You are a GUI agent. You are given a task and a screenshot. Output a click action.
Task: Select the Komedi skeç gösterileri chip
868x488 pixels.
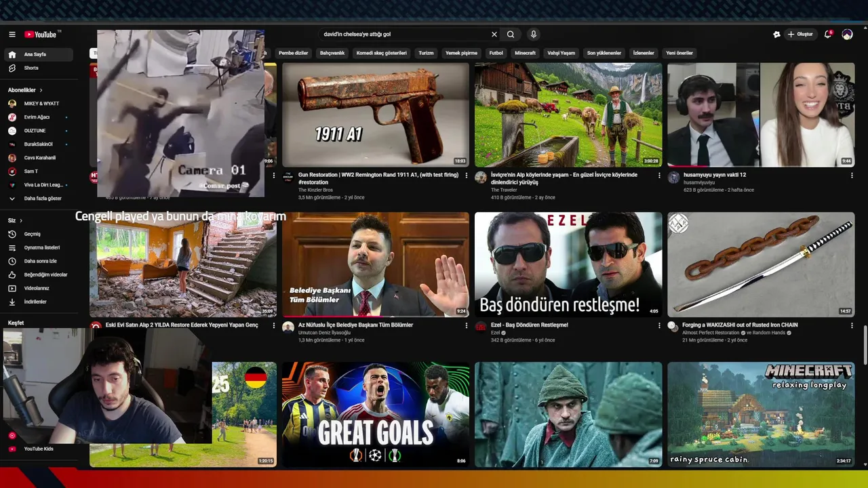pyautogui.click(x=382, y=53)
